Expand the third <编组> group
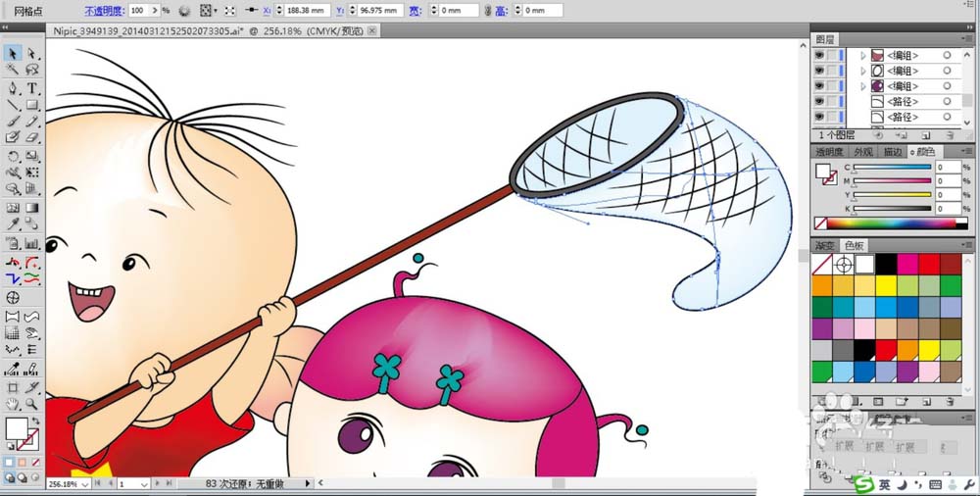This screenshot has height=496, width=980. coord(863,85)
